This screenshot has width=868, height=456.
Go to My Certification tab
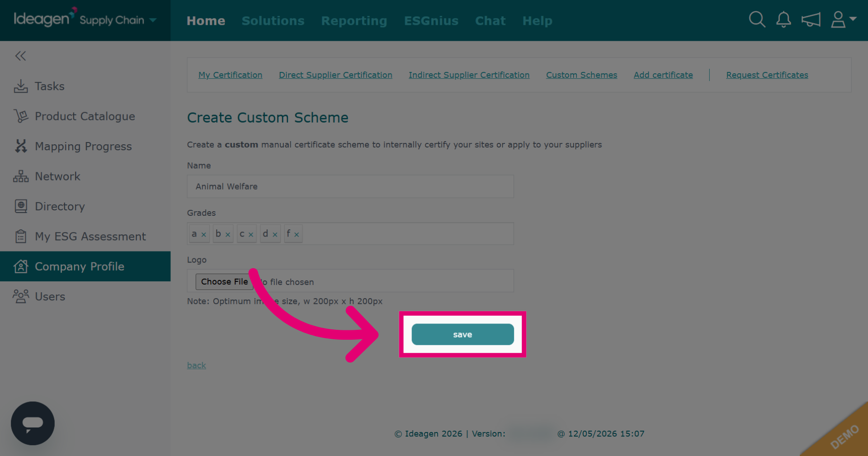(x=230, y=75)
